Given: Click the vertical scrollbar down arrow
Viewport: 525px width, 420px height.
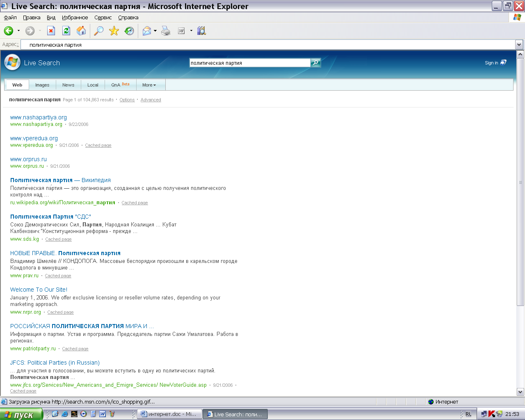Looking at the screenshot, I should tap(520, 392).
